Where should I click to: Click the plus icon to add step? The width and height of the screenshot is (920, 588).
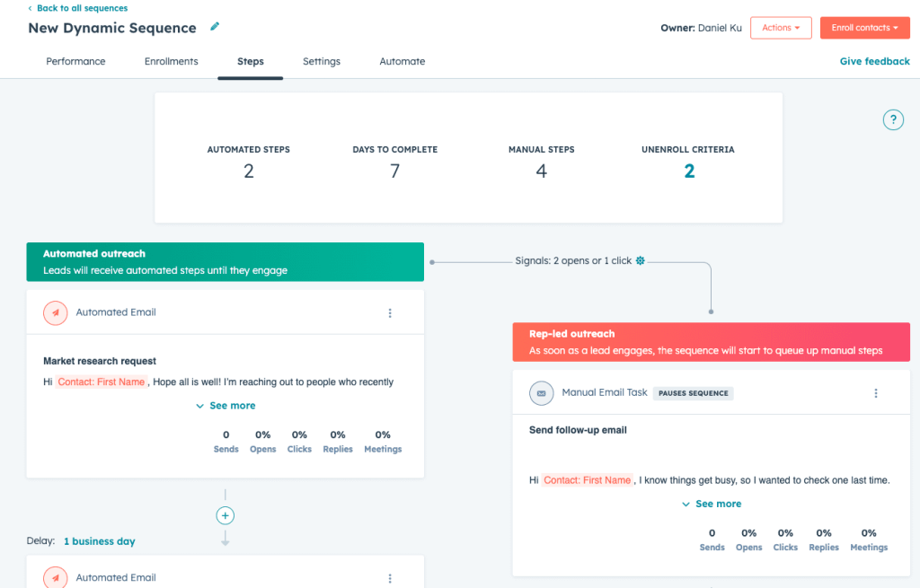[225, 515]
